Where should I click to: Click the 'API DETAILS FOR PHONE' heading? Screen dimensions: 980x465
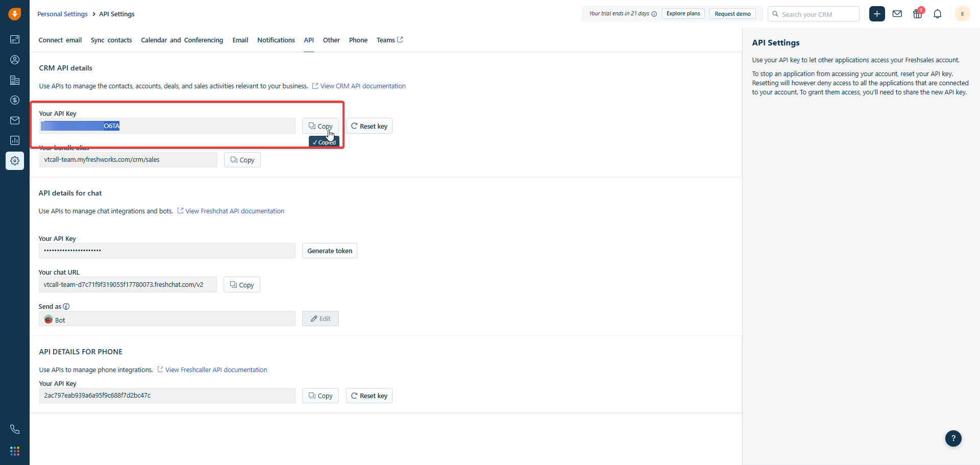click(81, 352)
